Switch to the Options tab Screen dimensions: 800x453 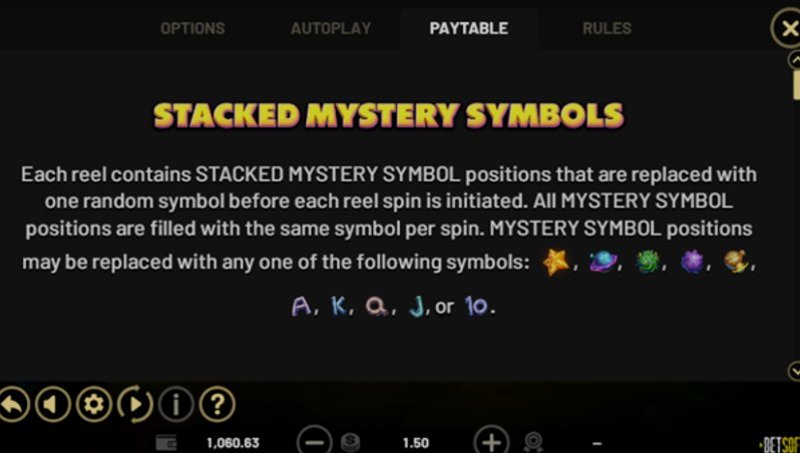[x=193, y=28]
